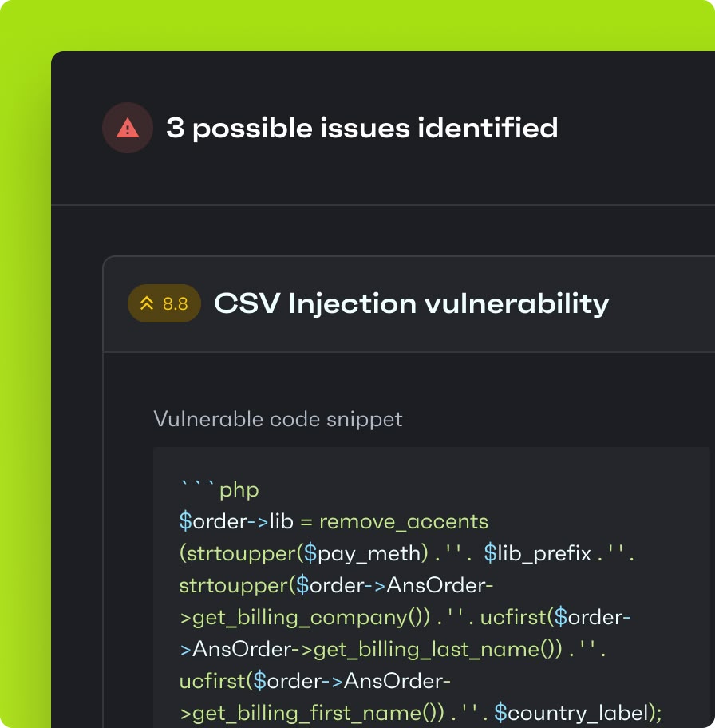
Task: Click the '3 possible issues identified' title
Action: coord(362,128)
